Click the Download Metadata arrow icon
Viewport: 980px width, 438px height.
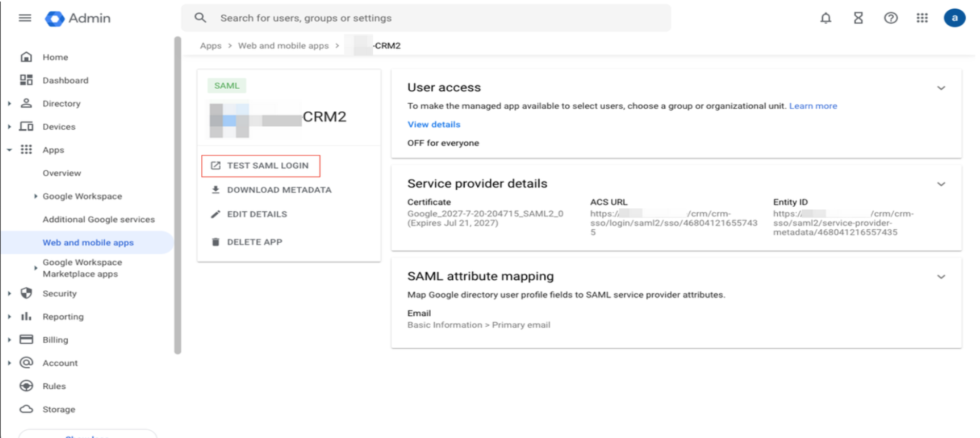216,190
